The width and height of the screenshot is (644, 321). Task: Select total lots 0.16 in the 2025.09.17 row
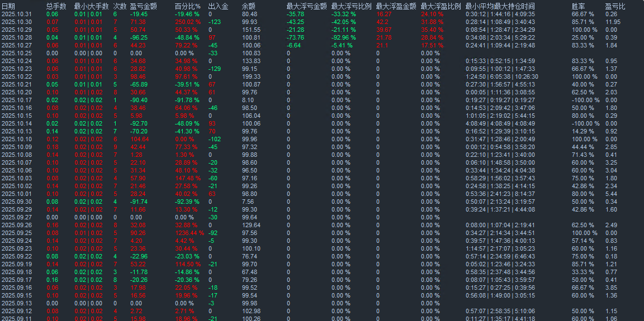point(52,280)
